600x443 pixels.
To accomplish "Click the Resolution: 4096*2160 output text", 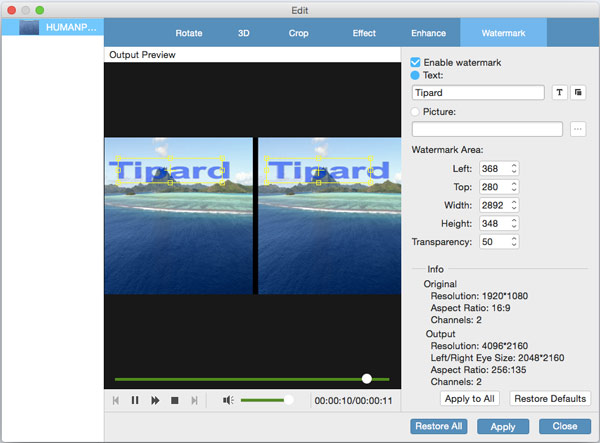I will (x=479, y=346).
